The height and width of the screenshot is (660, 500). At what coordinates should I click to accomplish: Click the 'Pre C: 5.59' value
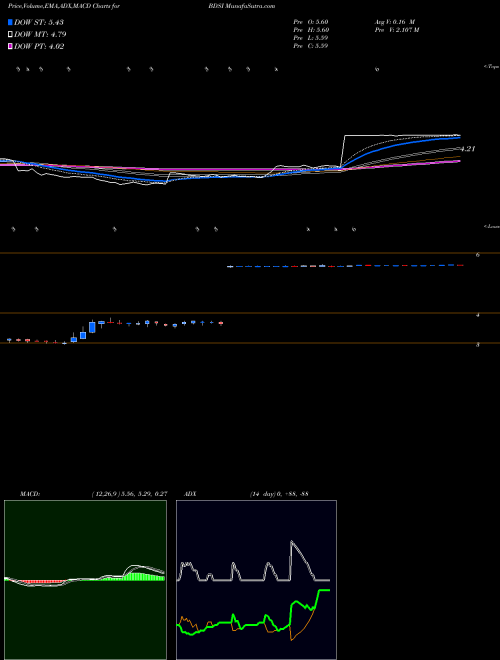click(311, 46)
